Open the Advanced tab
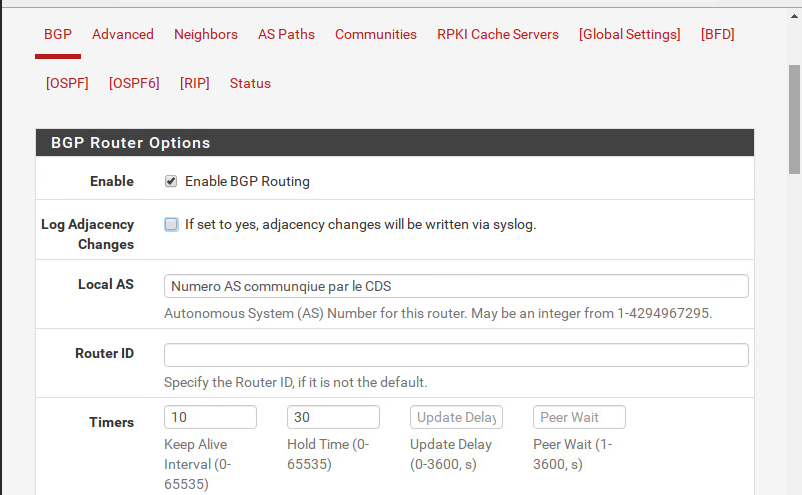This screenshot has width=802, height=495. (x=123, y=34)
